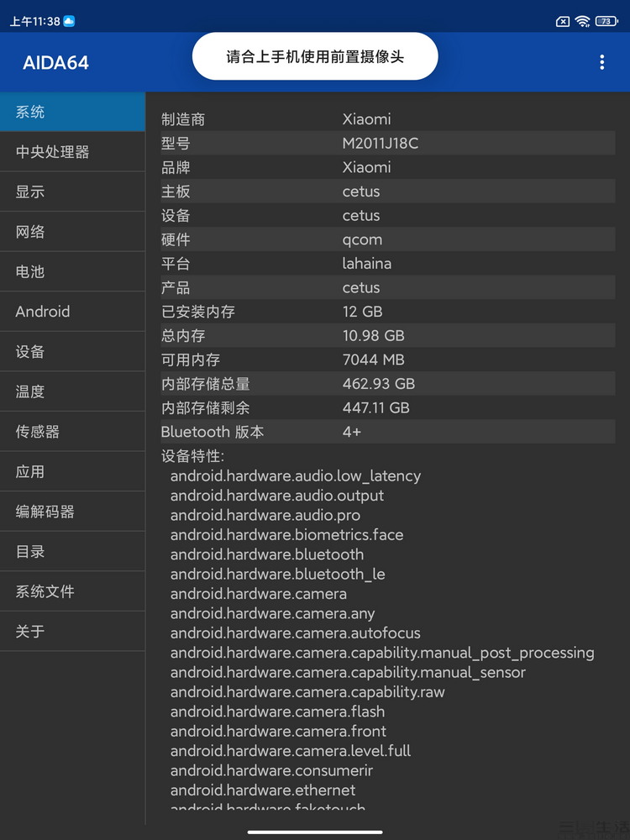Tap the android.hardware.camera entry
The width and height of the screenshot is (630, 840).
coord(258,594)
